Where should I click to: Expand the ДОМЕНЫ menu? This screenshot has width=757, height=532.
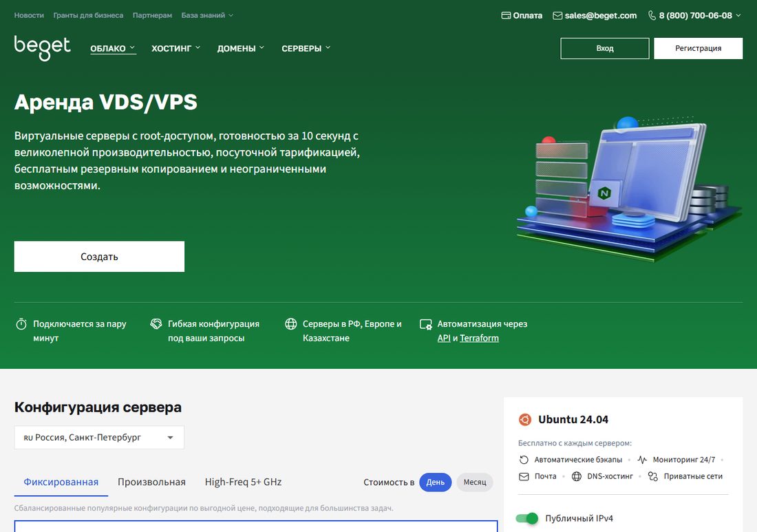pos(240,48)
